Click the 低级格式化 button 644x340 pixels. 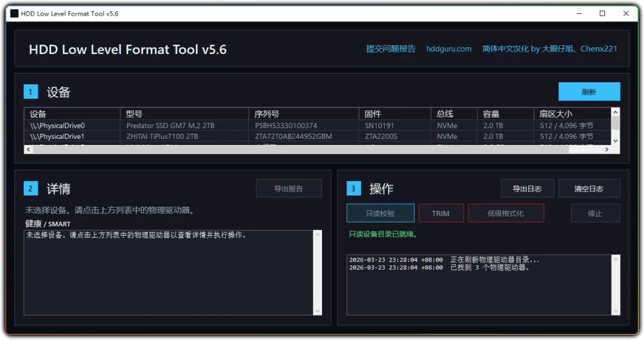506,213
